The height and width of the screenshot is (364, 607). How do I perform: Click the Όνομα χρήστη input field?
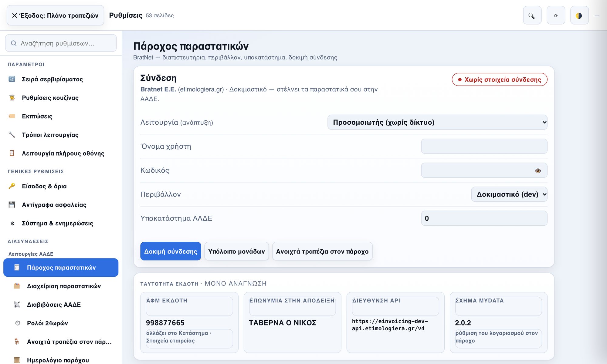[484, 146]
